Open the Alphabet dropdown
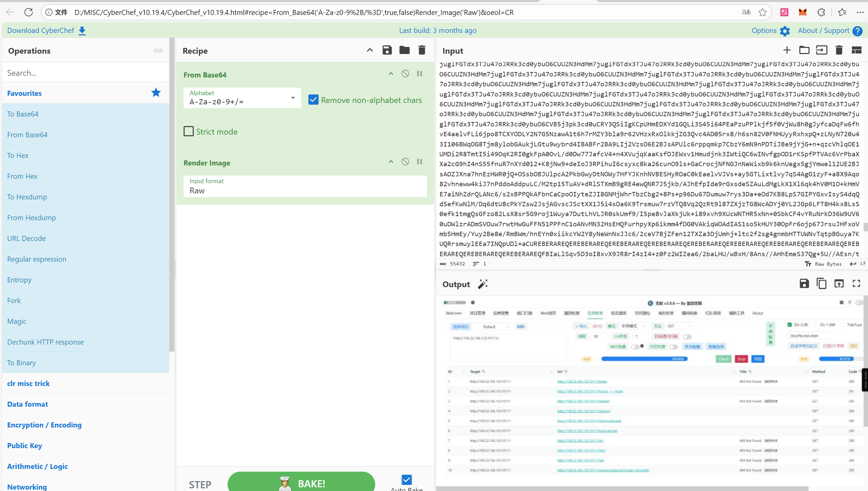Viewport: 868px width, 491px height. point(293,98)
